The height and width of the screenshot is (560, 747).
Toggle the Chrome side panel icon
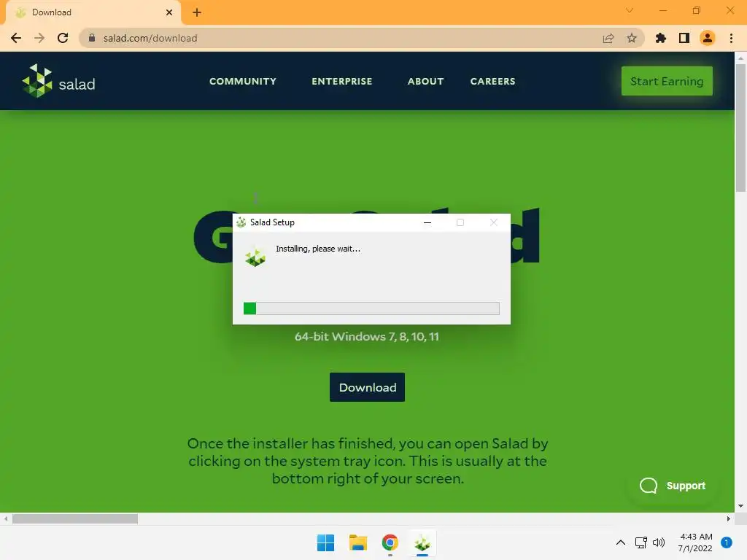684,38
